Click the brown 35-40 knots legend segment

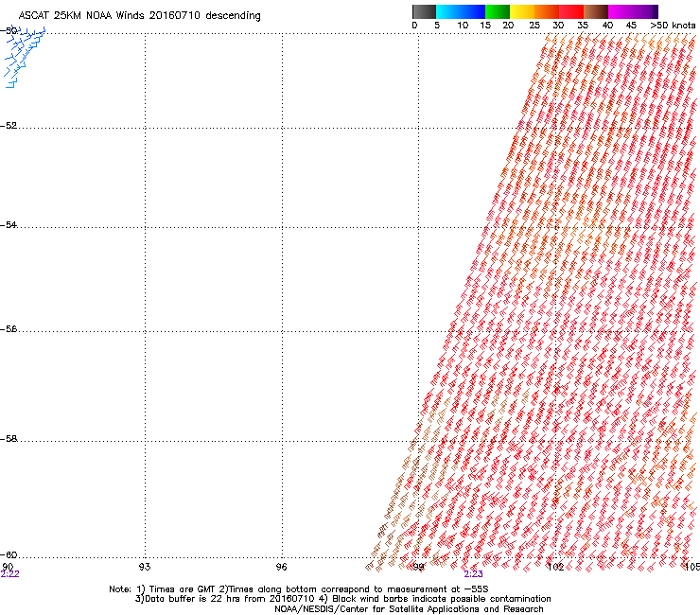[596, 11]
